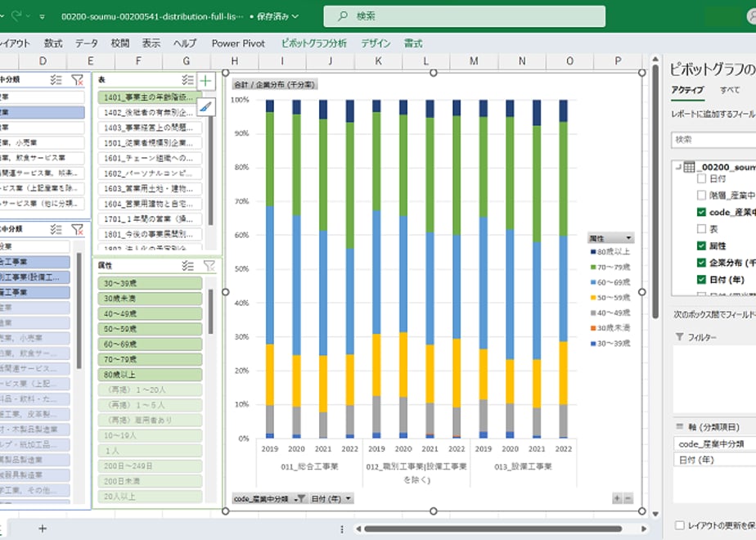Click the redo arrow in the title bar
Screen dimensions: 756x540
17,16
